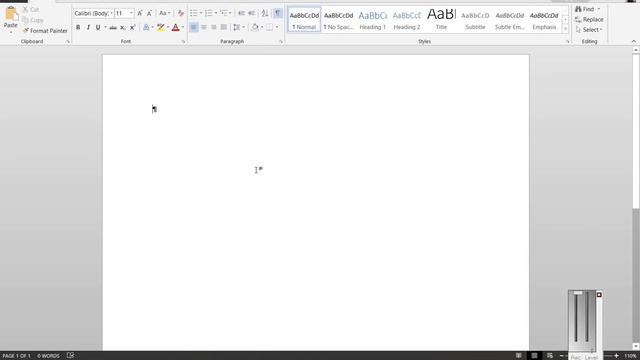This screenshot has height=360, width=640.
Task: Switch to Read Mode view
Action: coord(518,356)
